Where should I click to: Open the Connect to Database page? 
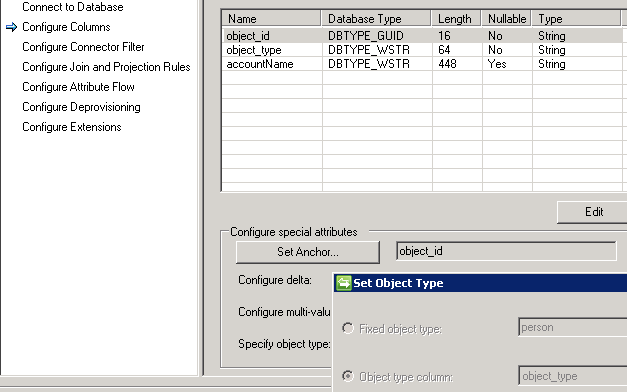pos(73,7)
